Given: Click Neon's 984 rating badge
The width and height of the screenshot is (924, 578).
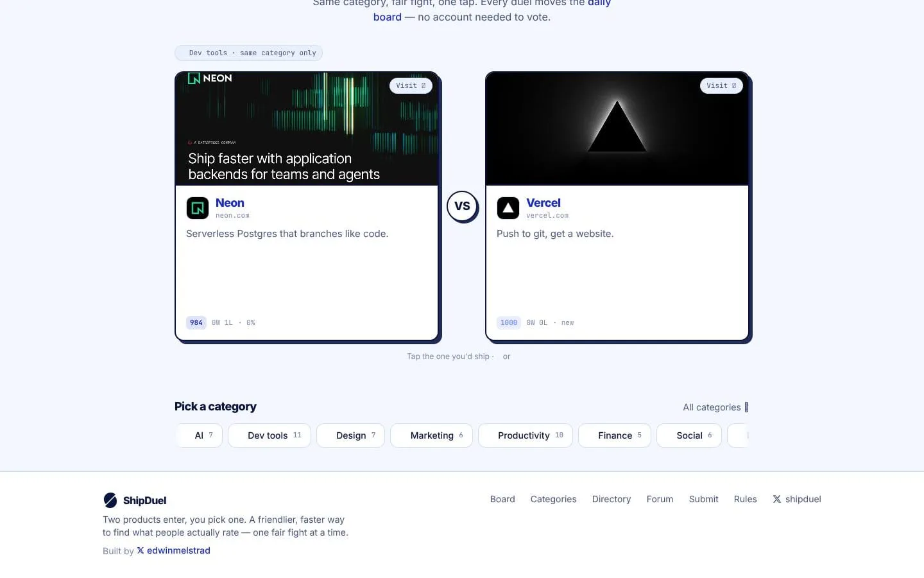Looking at the screenshot, I should 196,322.
